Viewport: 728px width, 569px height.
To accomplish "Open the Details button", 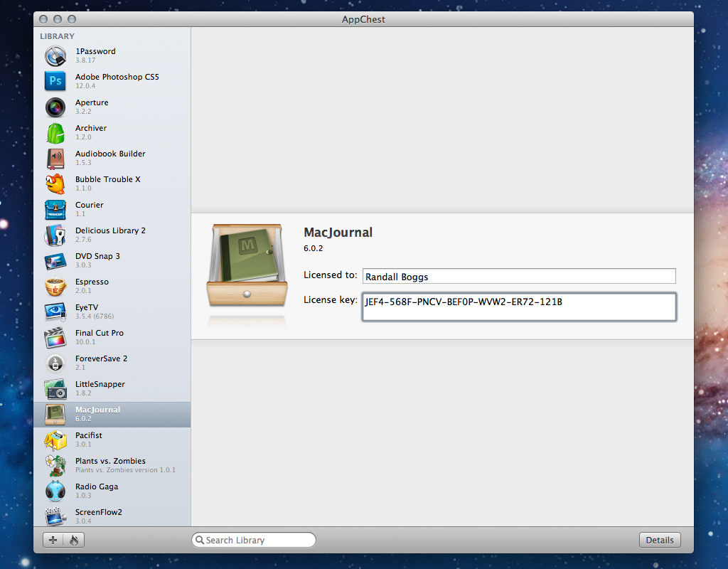I will pos(660,540).
